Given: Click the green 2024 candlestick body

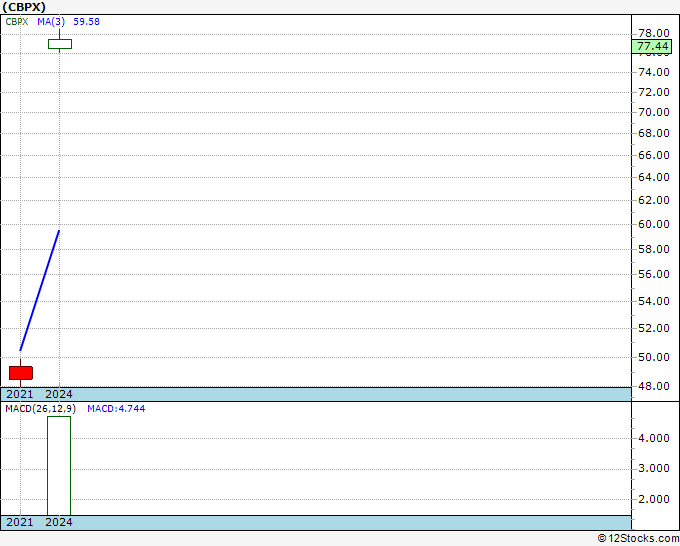Looking at the screenshot, I should point(60,44).
